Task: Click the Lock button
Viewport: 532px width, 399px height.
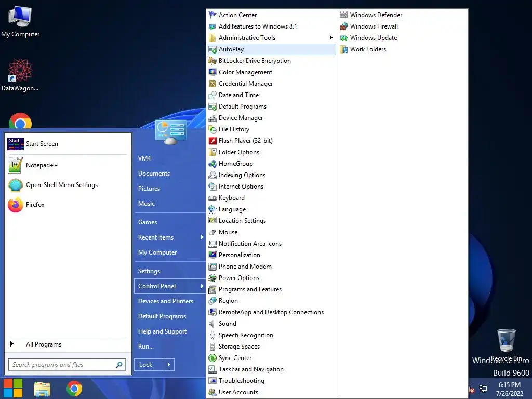Action: tap(149, 365)
